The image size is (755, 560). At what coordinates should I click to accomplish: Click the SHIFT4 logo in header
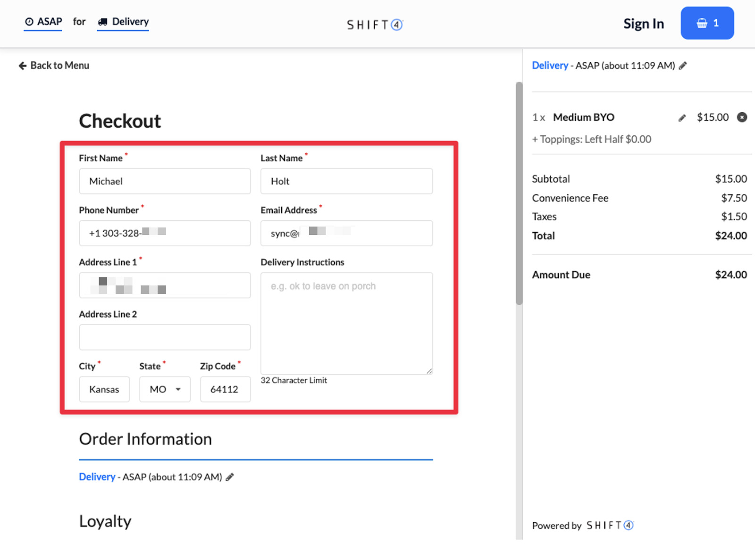tap(375, 25)
